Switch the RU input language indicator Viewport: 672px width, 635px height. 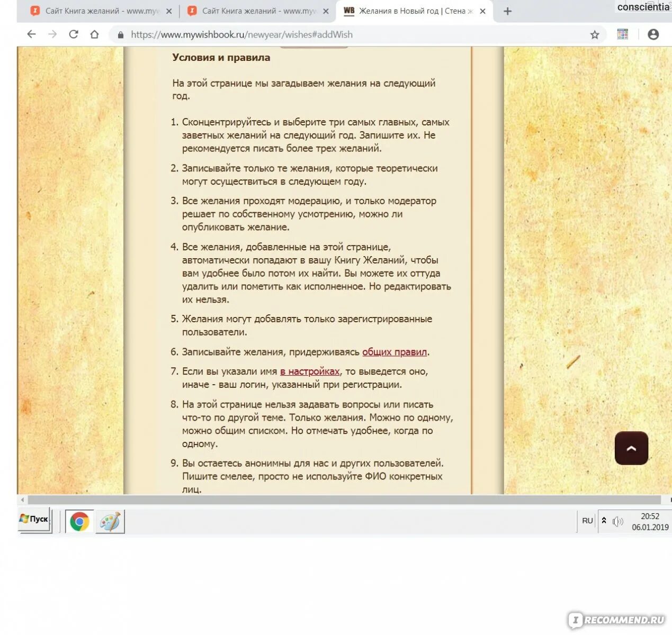click(587, 521)
